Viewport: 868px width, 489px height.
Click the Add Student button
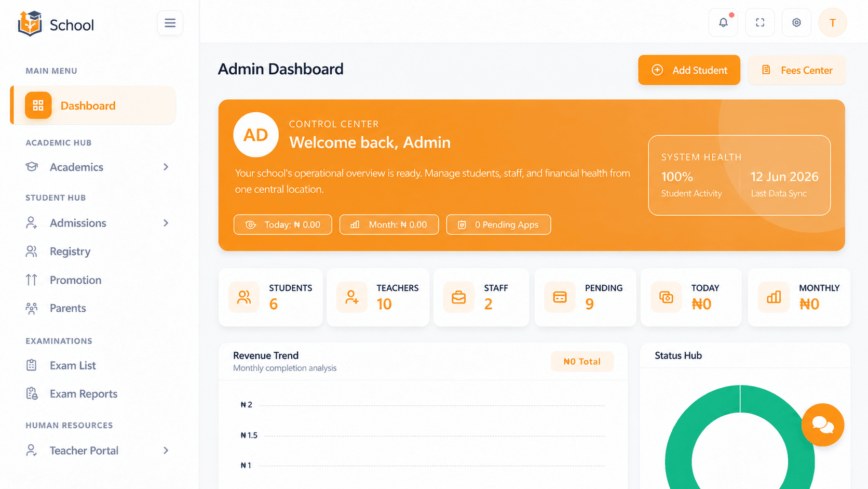pyautogui.click(x=689, y=70)
